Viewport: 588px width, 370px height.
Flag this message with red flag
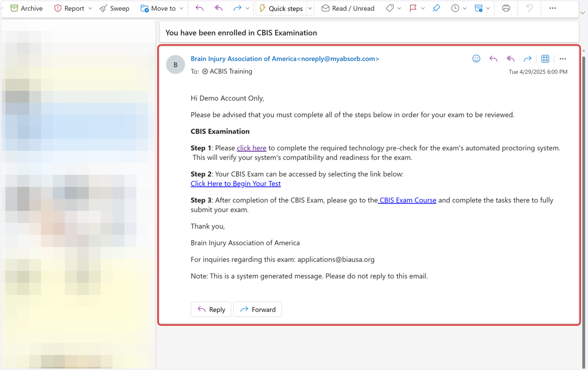coord(413,8)
